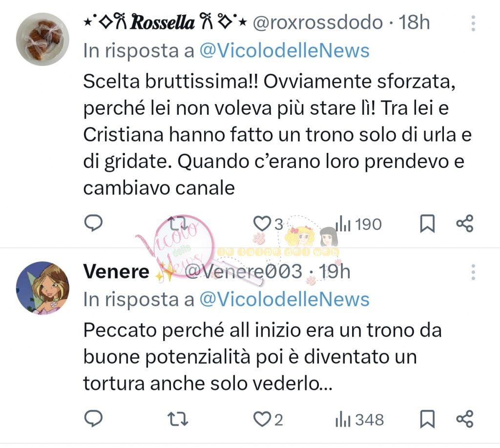Reply to Rossella's tweet
This screenshot has height=448, width=500.
(93, 224)
